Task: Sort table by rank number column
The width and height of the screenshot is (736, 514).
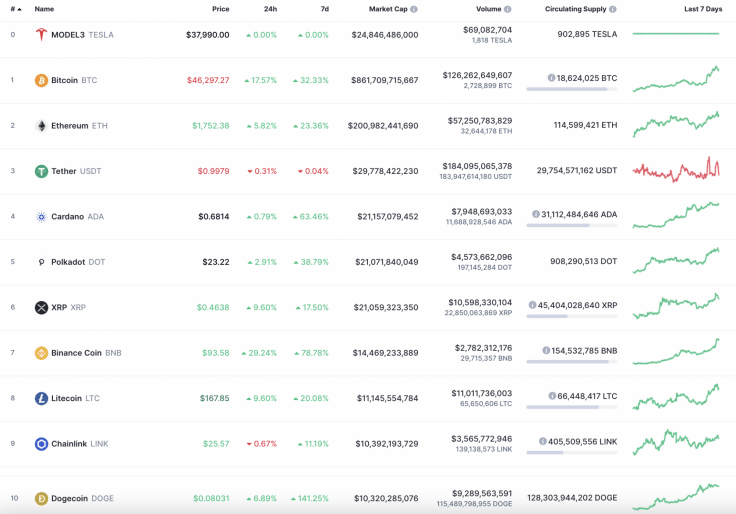Action: click(x=14, y=9)
